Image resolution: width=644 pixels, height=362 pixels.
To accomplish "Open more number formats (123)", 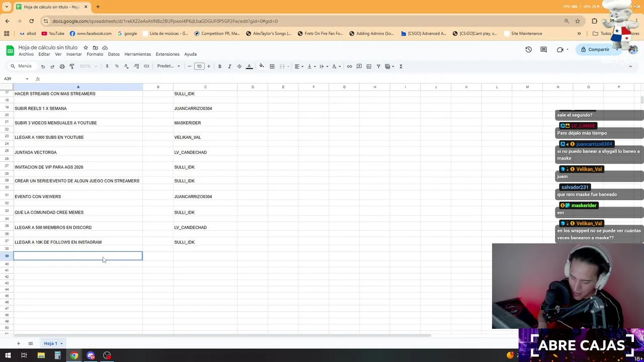I will [146, 66].
